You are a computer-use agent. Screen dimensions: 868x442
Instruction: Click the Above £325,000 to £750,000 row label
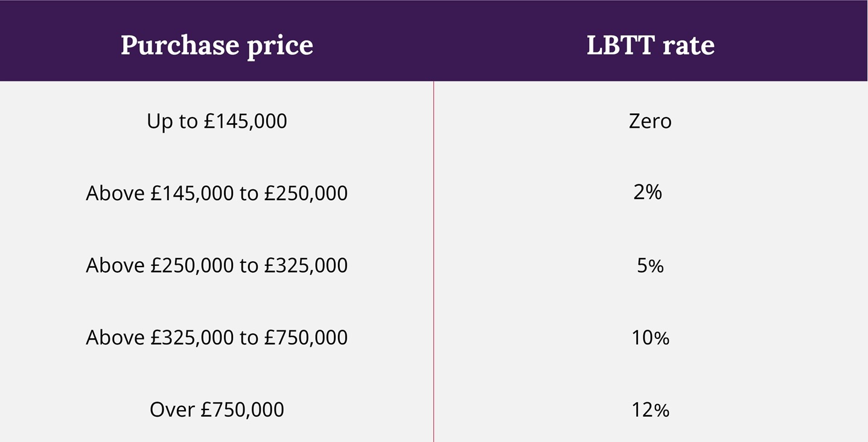tap(217, 337)
